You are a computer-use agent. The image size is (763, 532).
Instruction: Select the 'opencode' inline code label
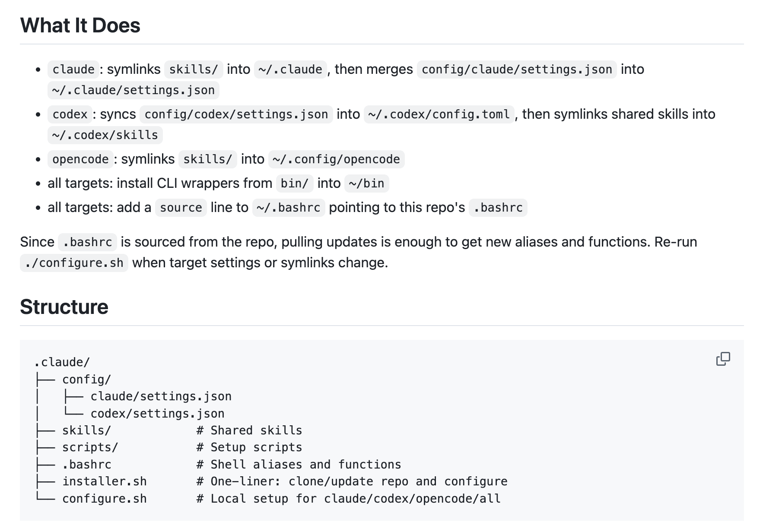[x=80, y=159]
